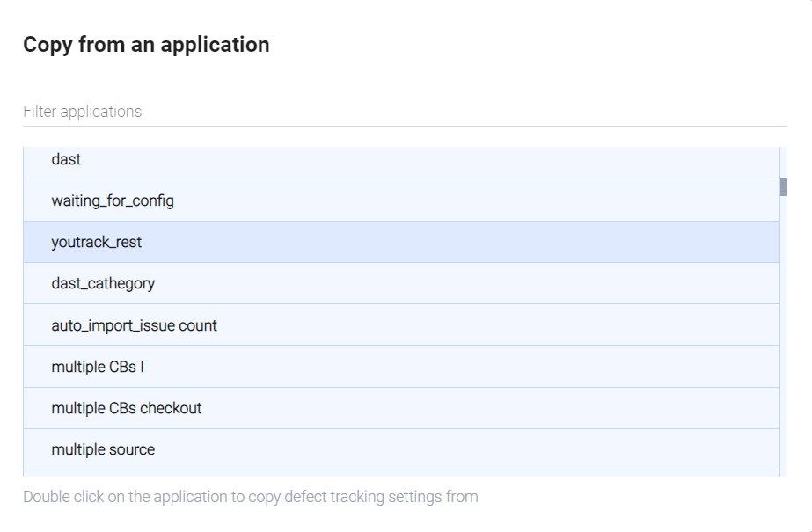Screen dimensions: 812x532
Task: Select the dast application
Action: pyautogui.click(x=401, y=160)
